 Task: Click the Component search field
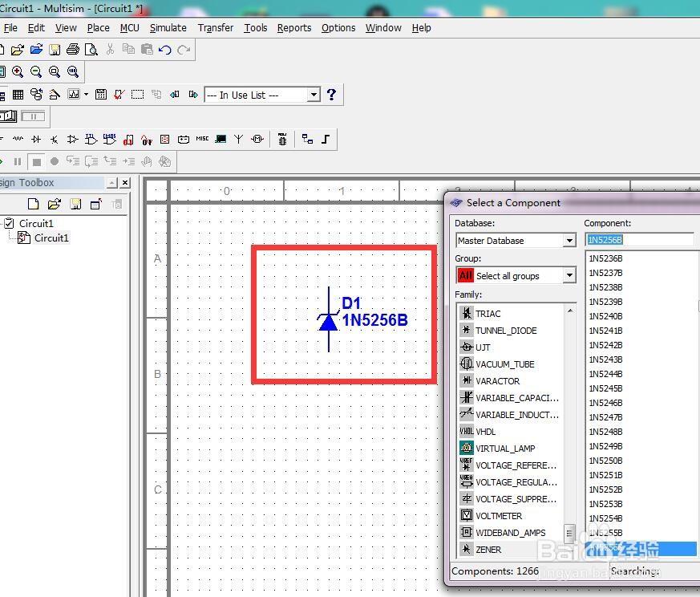(x=639, y=239)
